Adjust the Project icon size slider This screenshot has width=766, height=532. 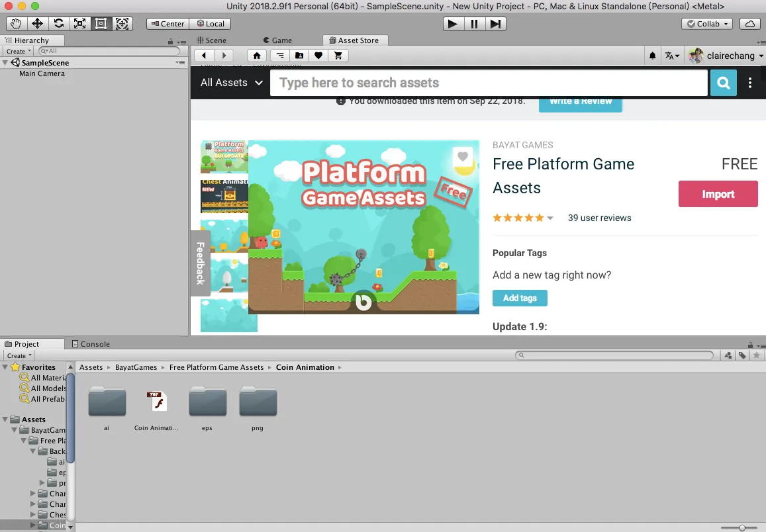point(741,527)
